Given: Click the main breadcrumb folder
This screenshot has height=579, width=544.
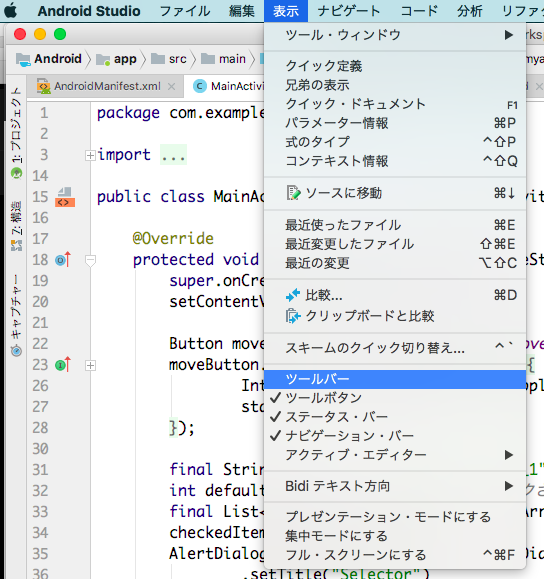Looking at the screenshot, I should pyautogui.click(x=223, y=59).
